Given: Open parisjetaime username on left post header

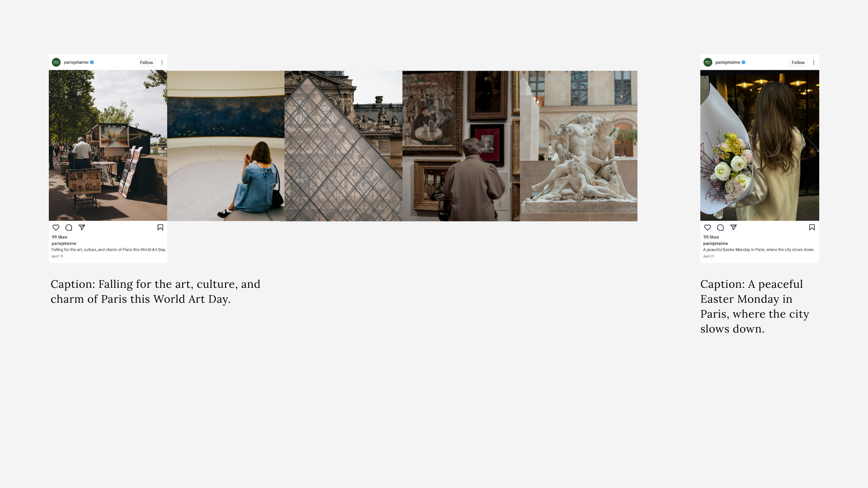Looking at the screenshot, I should [76, 62].
